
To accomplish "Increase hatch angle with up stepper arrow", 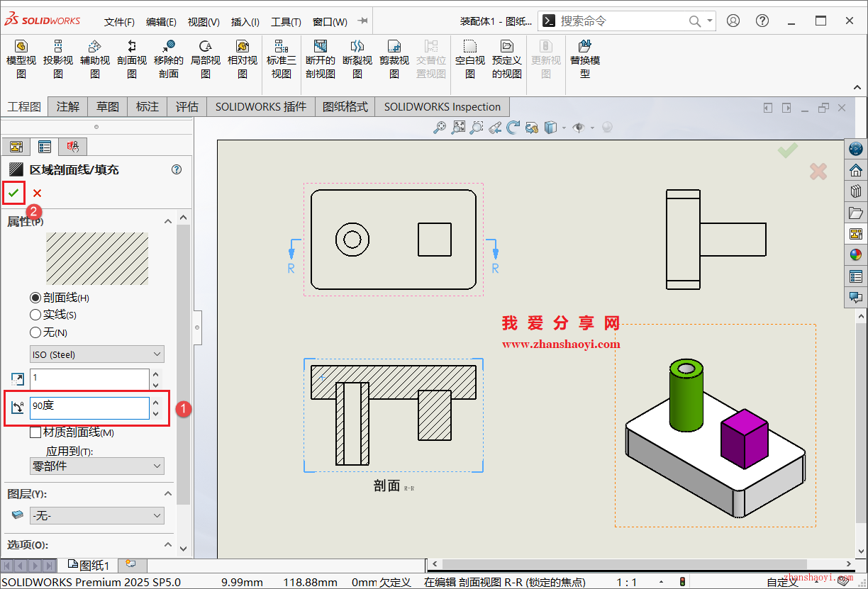I will pyautogui.click(x=157, y=402).
